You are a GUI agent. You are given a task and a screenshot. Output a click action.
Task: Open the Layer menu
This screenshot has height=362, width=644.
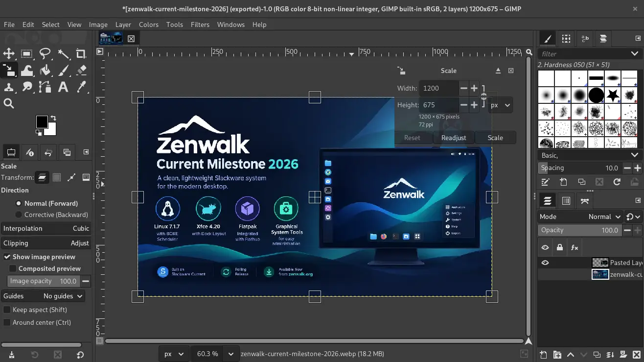click(x=123, y=24)
